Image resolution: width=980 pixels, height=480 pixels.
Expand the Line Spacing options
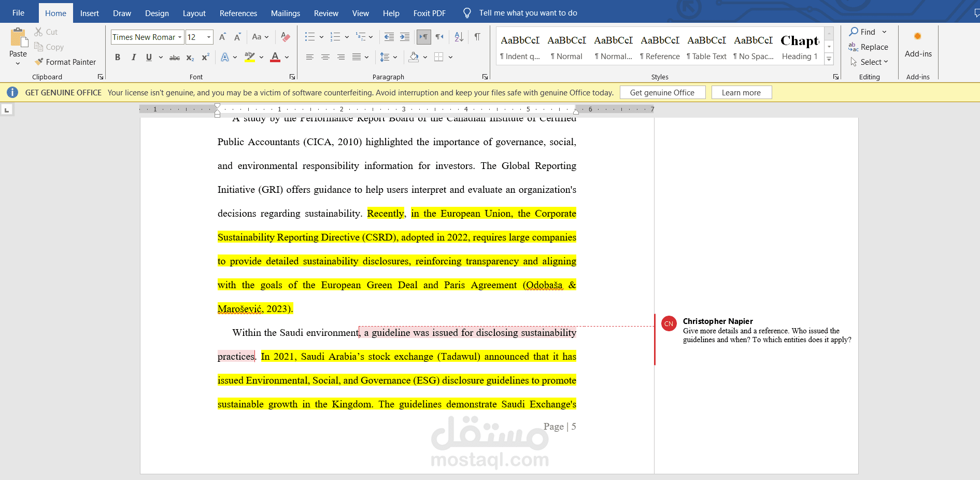point(395,57)
